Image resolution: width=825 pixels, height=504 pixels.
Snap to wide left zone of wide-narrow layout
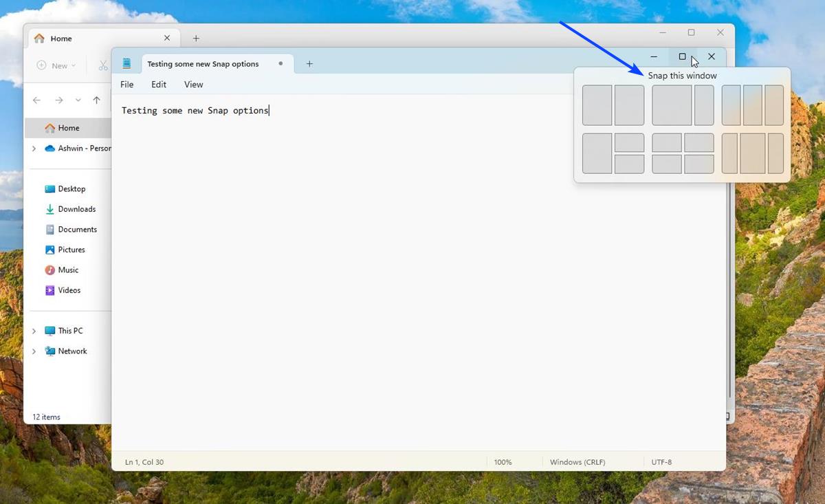pos(672,105)
